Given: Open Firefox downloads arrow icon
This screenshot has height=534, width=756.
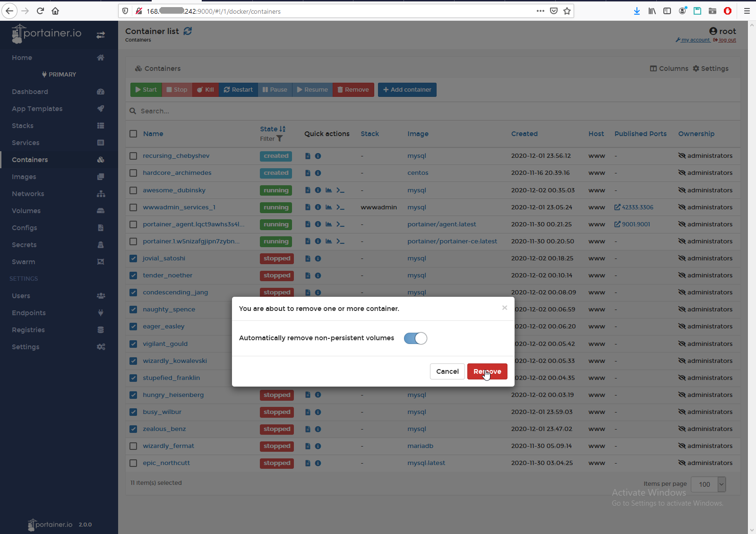Looking at the screenshot, I should tap(637, 11).
